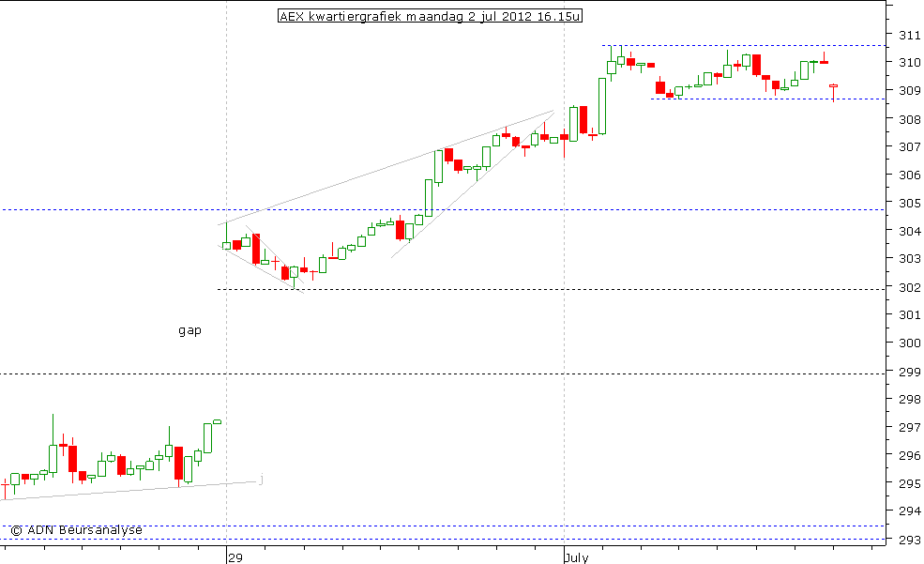Click the 293 price axis label

[x=909, y=540]
